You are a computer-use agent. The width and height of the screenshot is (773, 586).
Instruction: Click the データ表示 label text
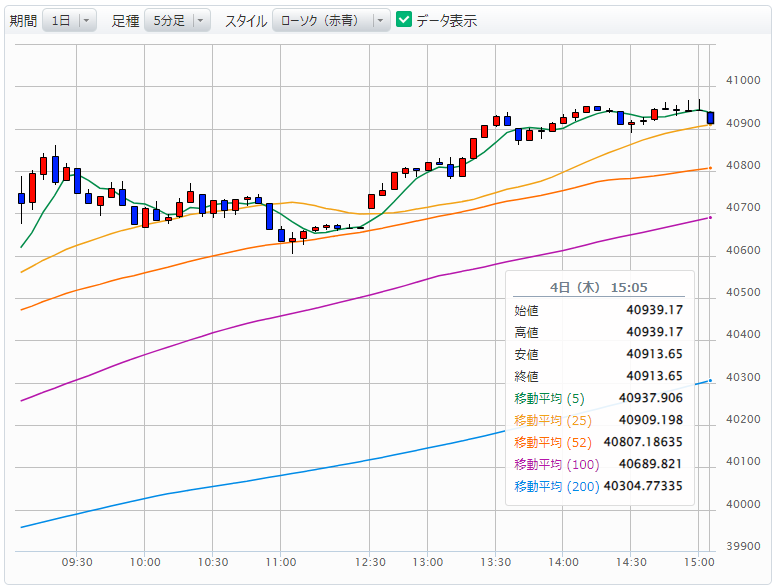(x=446, y=20)
